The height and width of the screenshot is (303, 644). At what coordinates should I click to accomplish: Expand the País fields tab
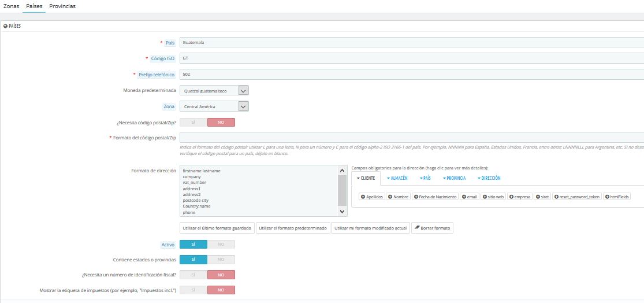point(425,179)
